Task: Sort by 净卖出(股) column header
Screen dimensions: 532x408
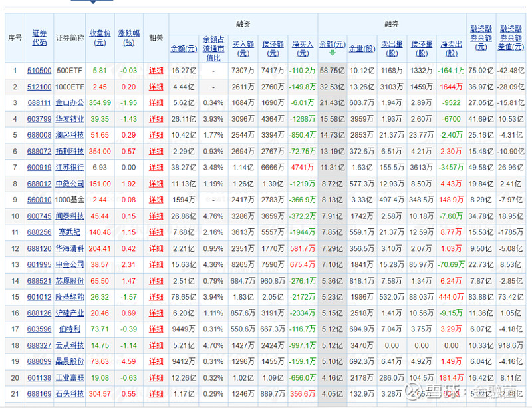Action: 452,49
